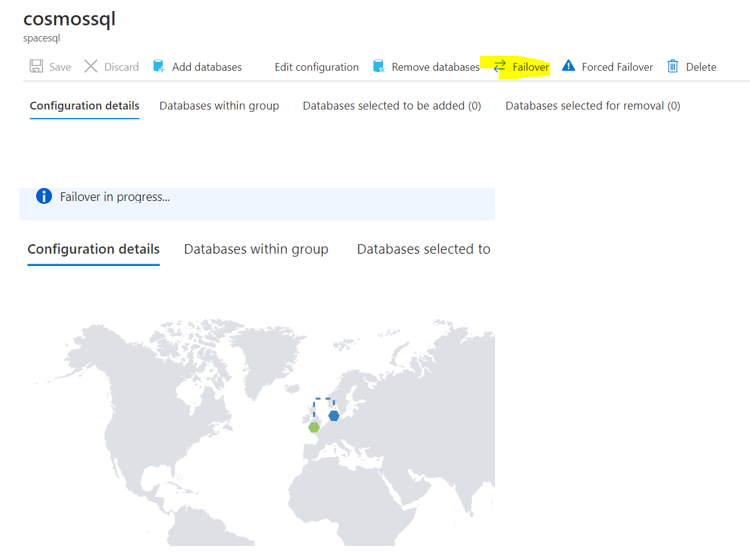Open Edit configuration
Image resolution: width=750 pixels, height=553 pixels.
click(316, 67)
